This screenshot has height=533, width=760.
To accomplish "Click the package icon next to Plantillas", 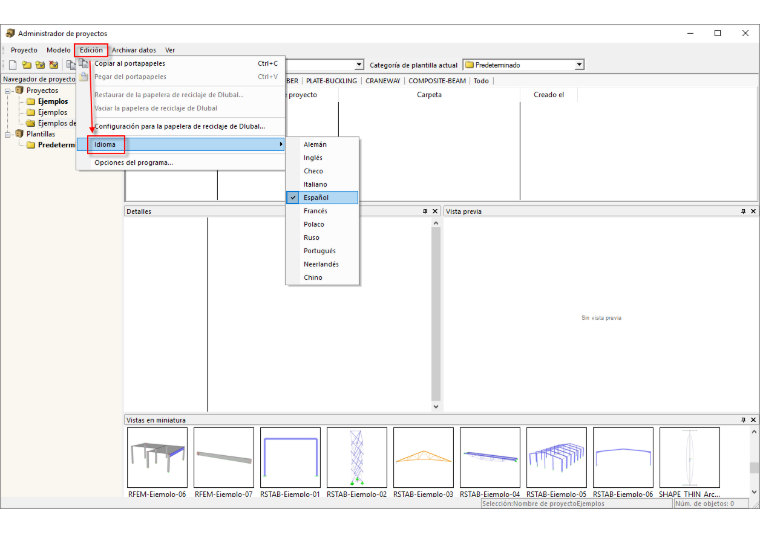I will click(x=19, y=134).
